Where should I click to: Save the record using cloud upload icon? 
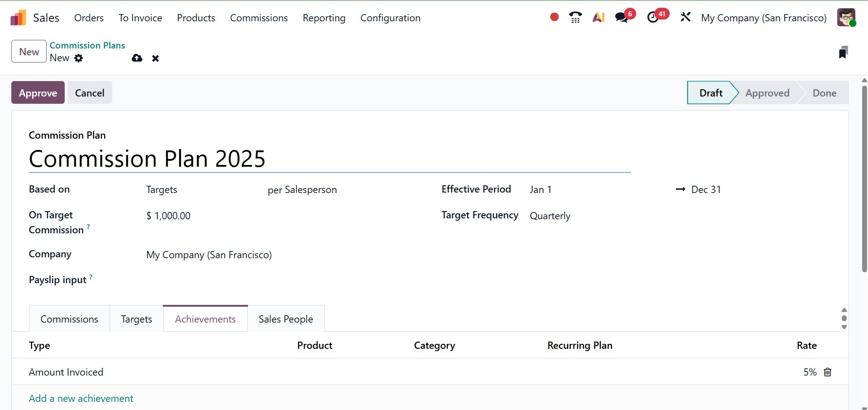[137, 58]
